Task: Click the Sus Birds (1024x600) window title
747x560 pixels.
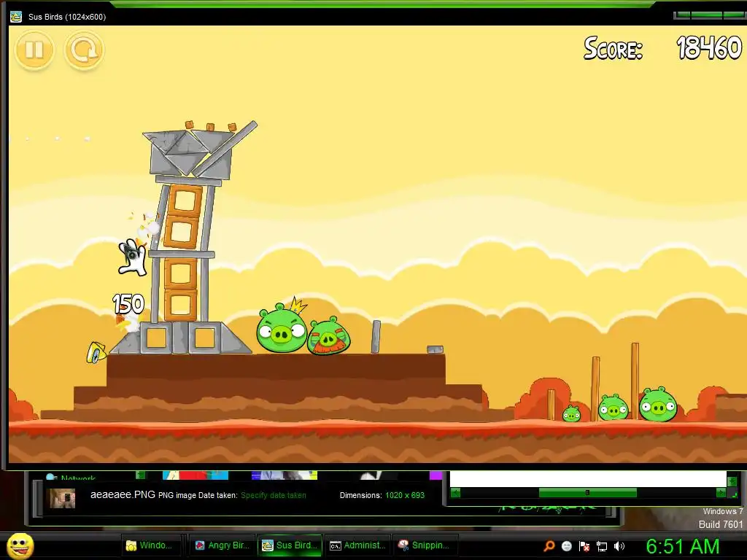Action: point(67,17)
